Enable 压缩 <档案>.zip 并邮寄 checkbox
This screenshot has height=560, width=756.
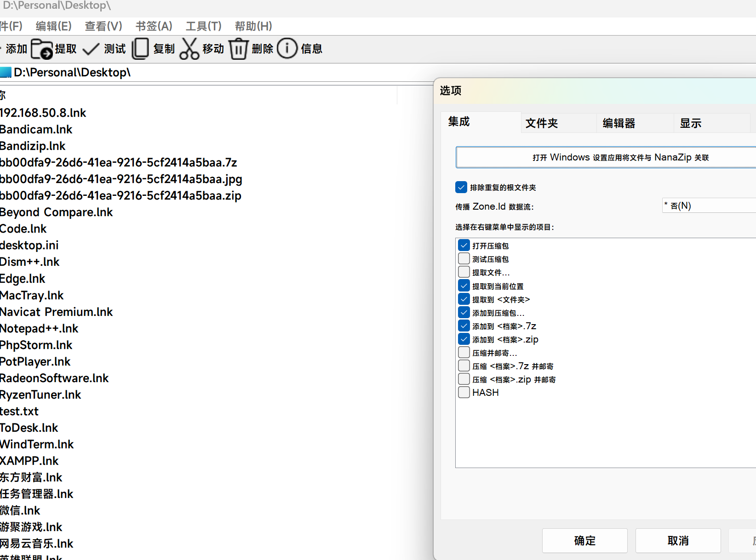(464, 379)
